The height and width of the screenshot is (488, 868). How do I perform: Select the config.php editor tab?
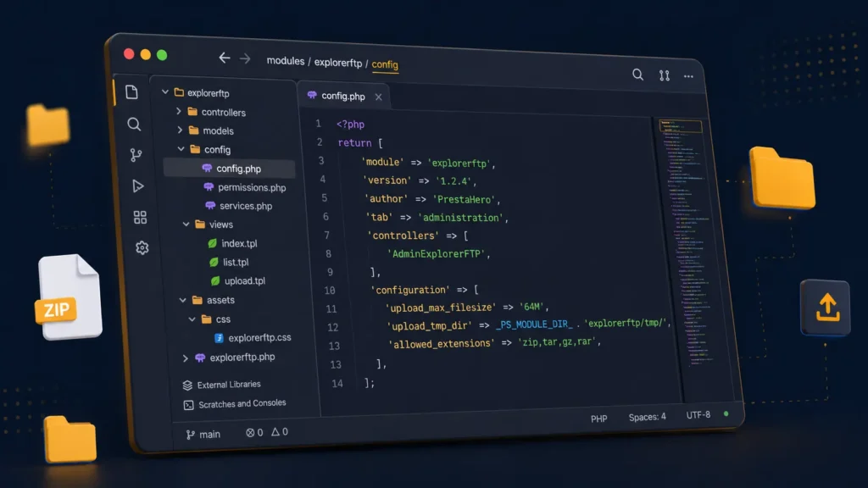click(x=343, y=96)
